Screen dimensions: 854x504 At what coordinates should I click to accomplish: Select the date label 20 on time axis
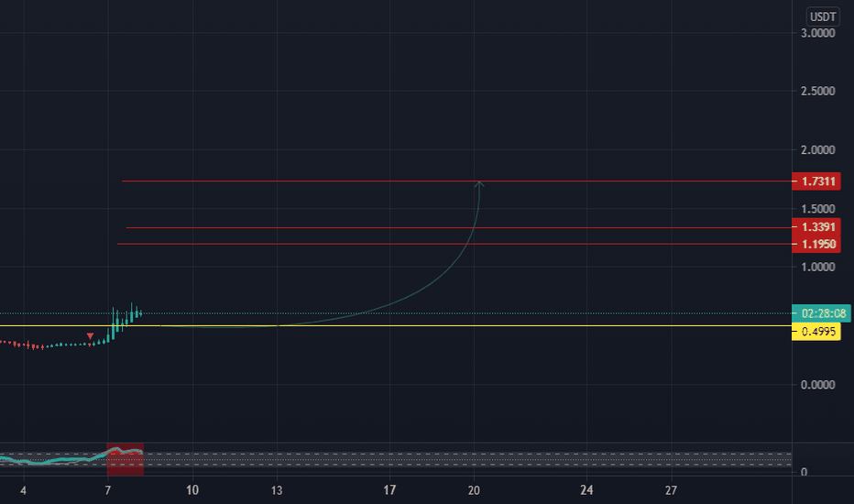[474, 490]
